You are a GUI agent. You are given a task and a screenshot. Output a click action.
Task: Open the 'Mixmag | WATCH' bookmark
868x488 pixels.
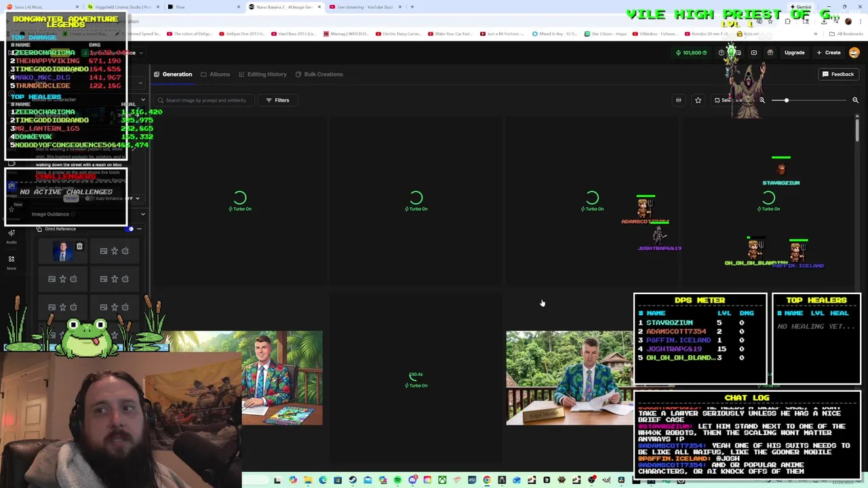tap(346, 33)
